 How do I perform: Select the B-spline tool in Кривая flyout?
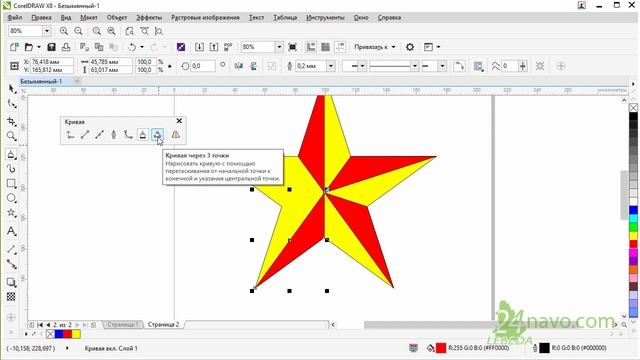(x=128, y=135)
